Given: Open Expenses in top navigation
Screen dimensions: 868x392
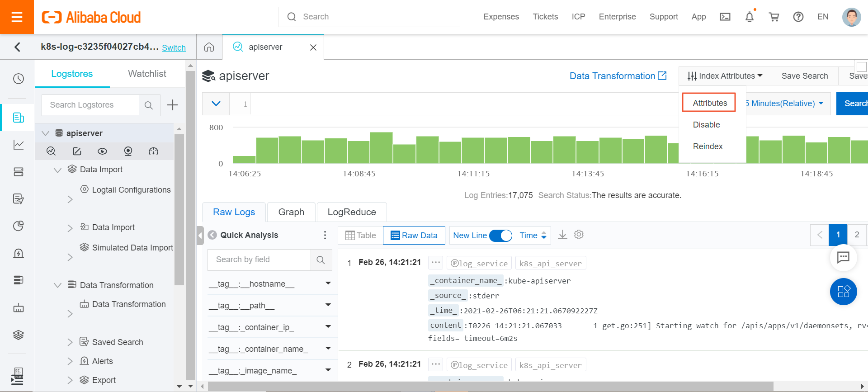Looking at the screenshot, I should tap(501, 17).
